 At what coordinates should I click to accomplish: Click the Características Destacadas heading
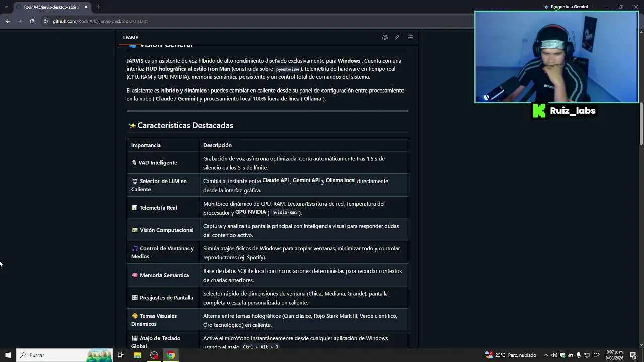(185, 125)
